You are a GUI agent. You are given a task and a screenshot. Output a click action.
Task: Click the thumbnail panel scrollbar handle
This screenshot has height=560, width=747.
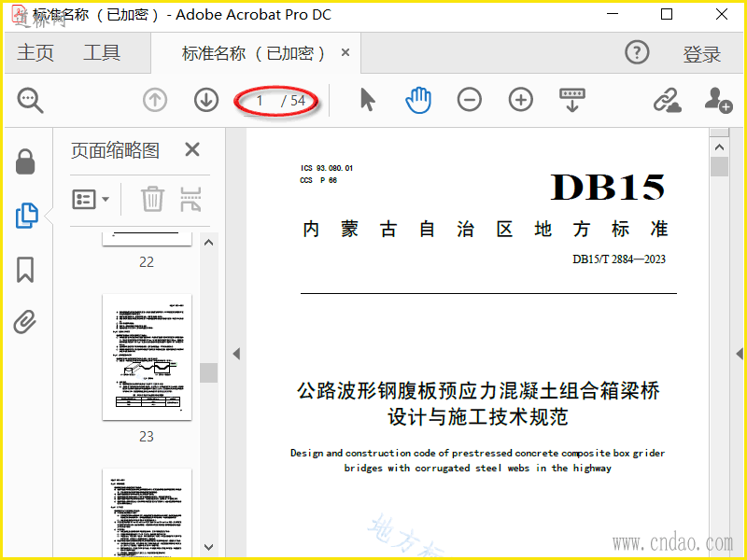[x=208, y=372]
